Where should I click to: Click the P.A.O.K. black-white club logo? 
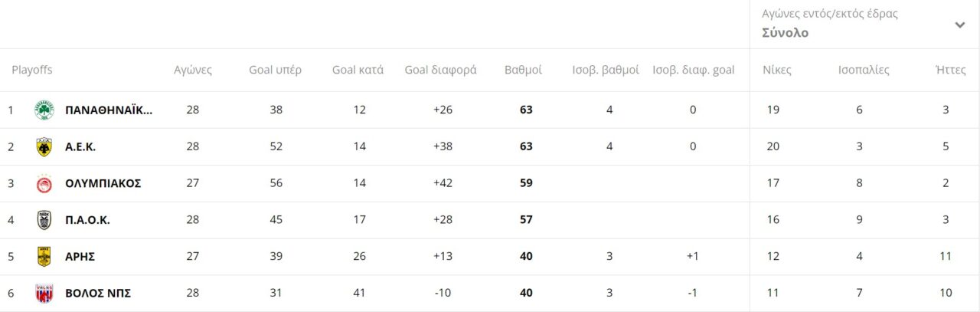coord(44,220)
